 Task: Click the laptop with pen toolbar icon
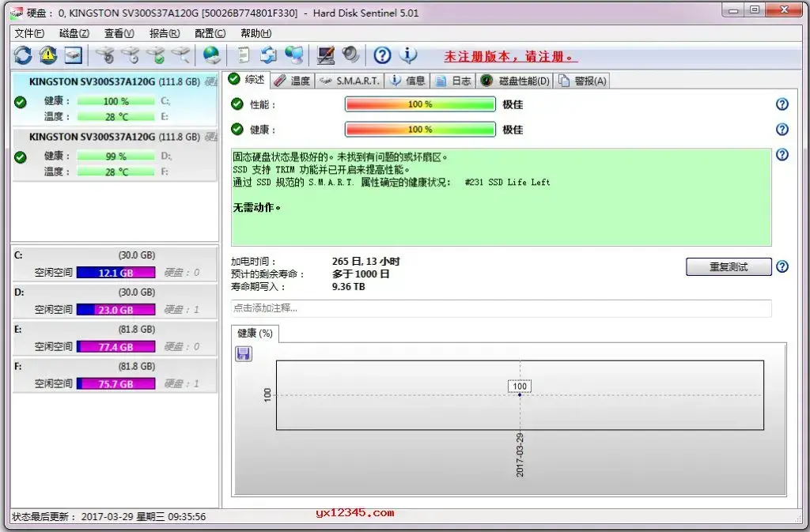[x=325, y=55]
